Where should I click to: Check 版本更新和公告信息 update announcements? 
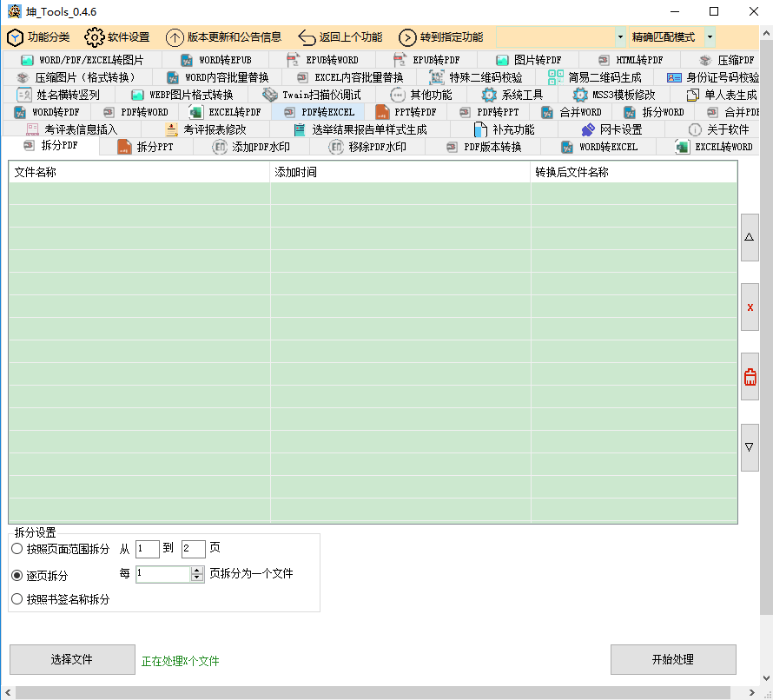coord(221,37)
